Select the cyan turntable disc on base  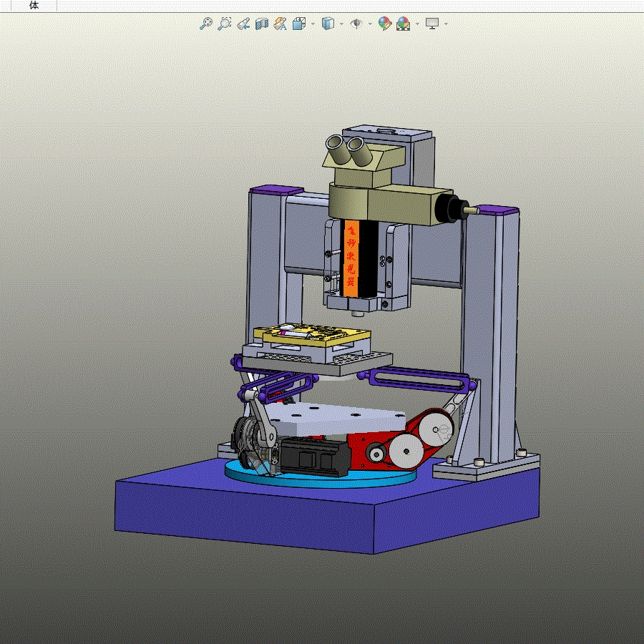[321, 477]
